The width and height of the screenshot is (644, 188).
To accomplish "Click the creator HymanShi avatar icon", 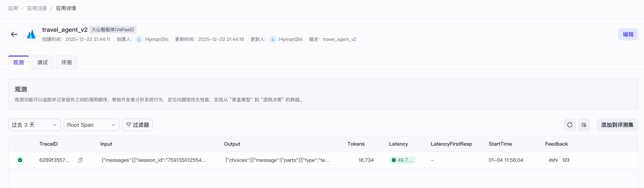I will (x=139, y=39).
